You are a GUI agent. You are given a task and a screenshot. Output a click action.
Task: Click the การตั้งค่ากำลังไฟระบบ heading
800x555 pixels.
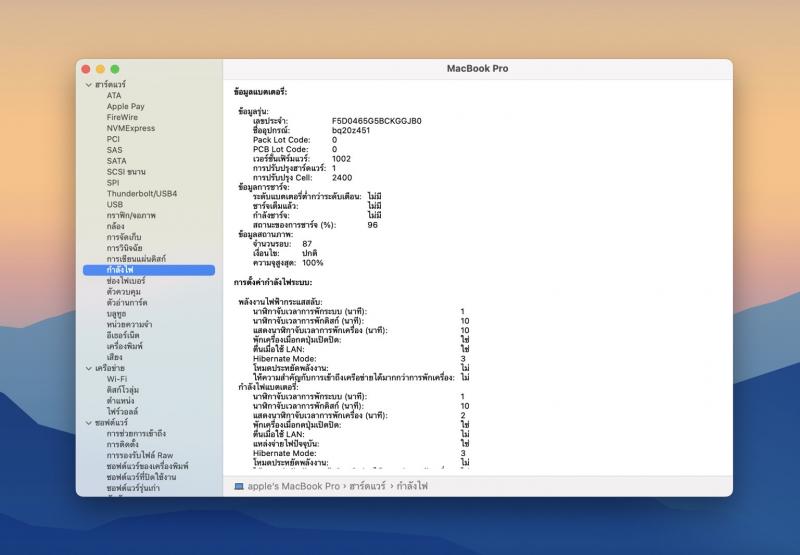(273, 283)
